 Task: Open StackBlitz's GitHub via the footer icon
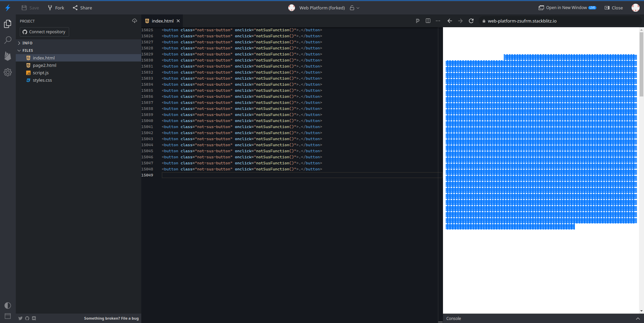click(27, 318)
